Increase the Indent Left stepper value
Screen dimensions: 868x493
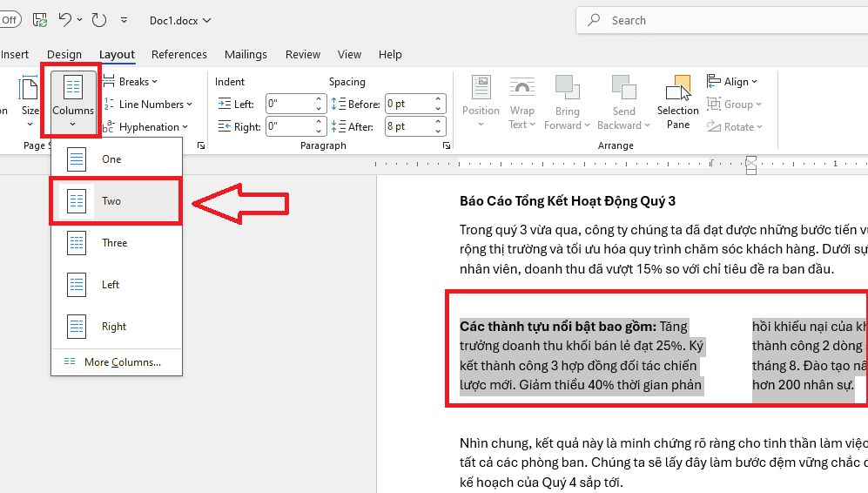(319, 99)
